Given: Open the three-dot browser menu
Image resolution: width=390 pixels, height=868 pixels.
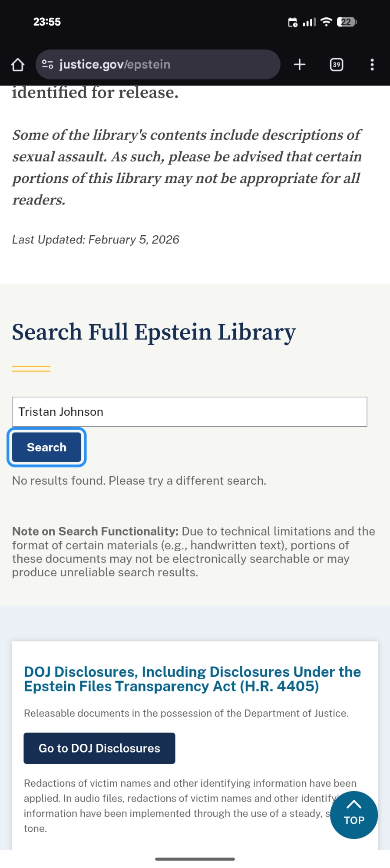Looking at the screenshot, I should coord(372,65).
